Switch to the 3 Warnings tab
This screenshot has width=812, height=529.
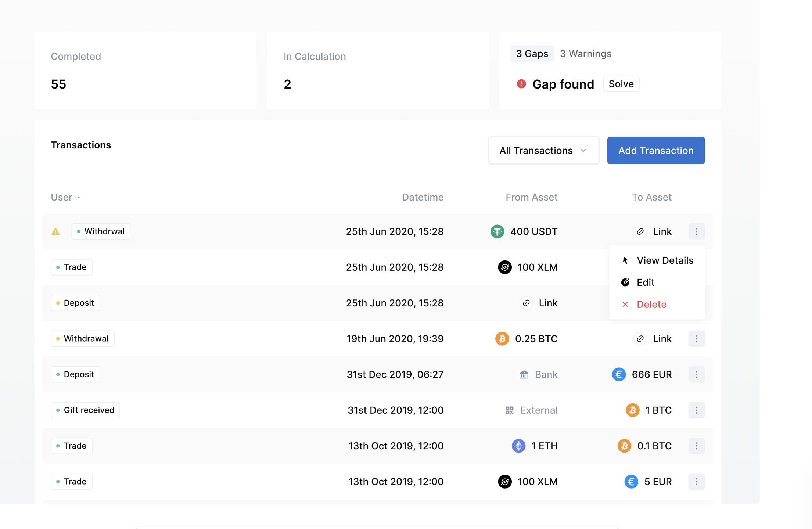click(x=585, y=54)
